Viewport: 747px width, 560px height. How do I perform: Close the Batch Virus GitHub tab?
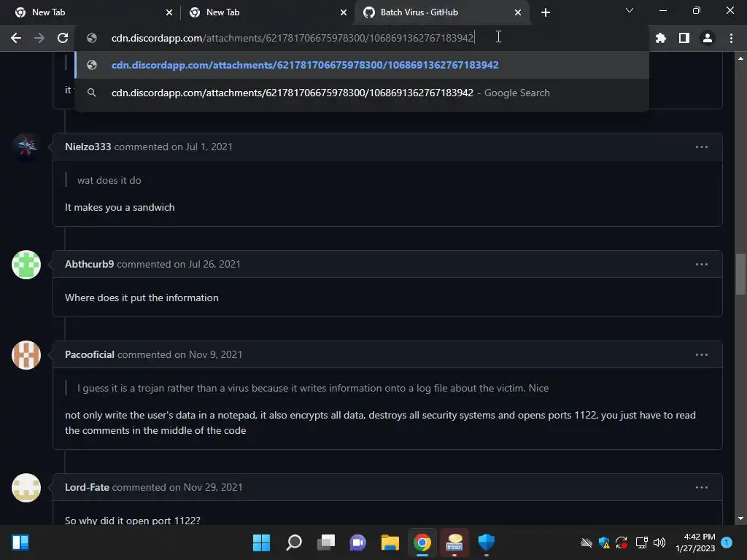(x=518, y=12)
